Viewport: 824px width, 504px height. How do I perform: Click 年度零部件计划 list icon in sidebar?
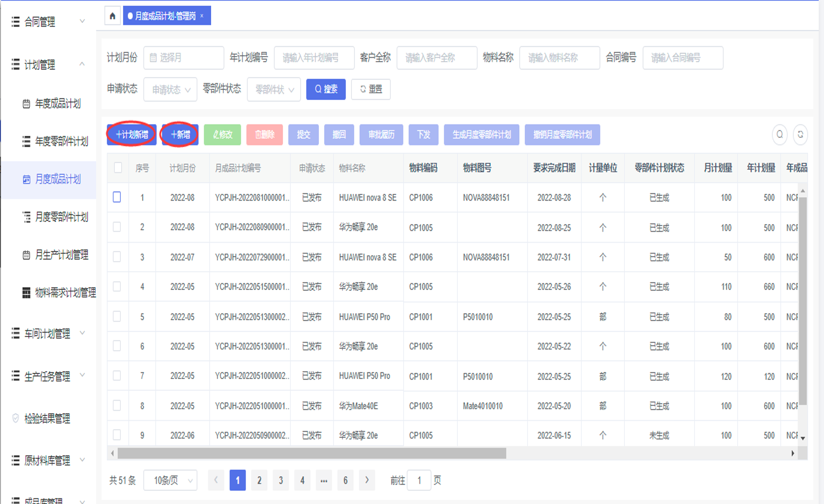click(x=26, y=141)
